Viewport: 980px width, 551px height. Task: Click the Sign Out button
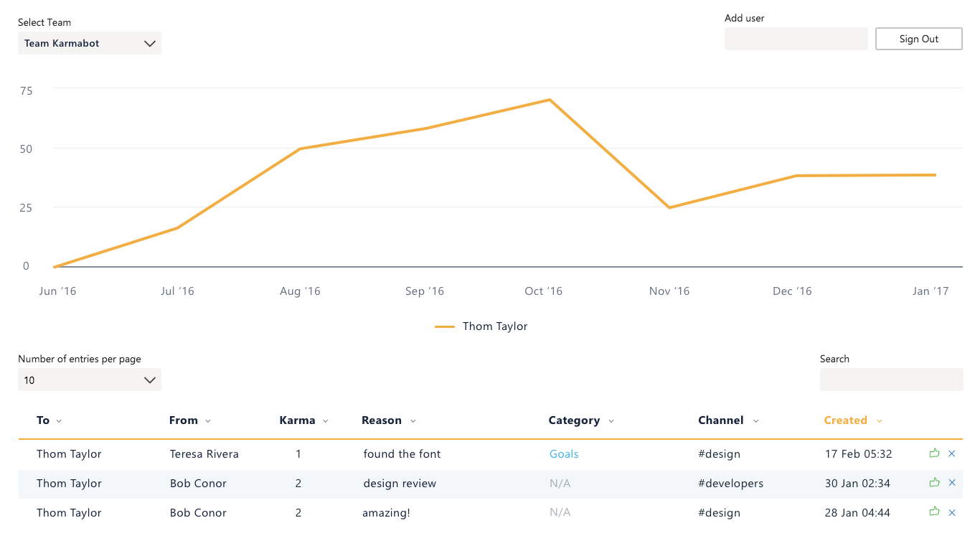pyautogui.click(x=919, y=39)
